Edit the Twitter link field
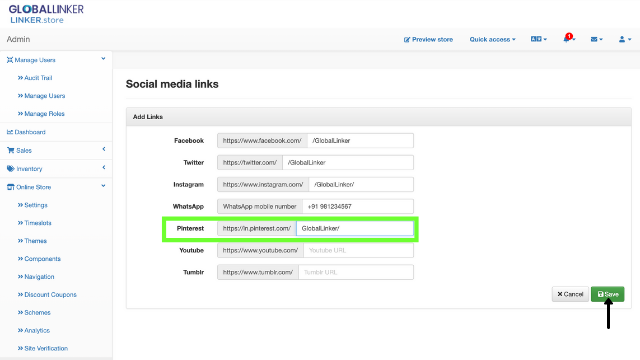 (348, 162)
